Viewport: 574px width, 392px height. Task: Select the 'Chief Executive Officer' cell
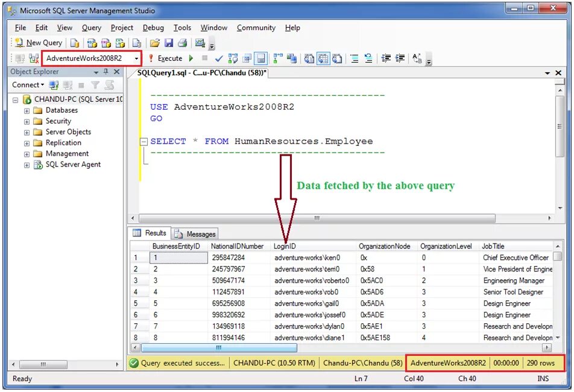point(516,258)
